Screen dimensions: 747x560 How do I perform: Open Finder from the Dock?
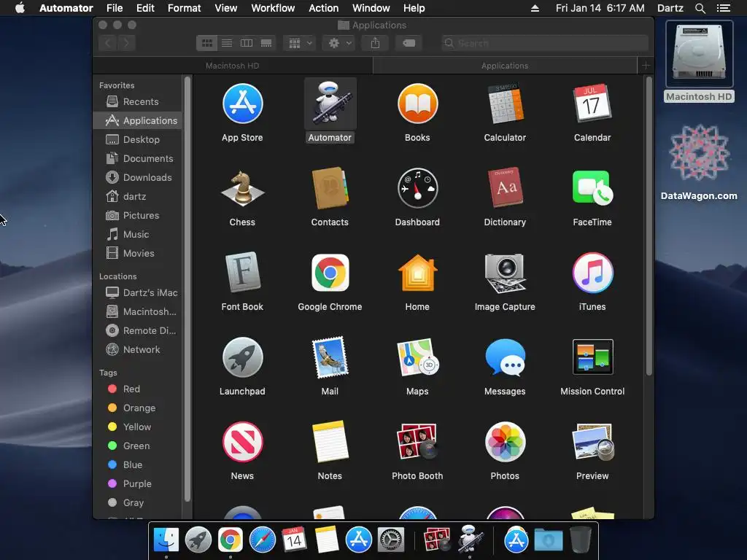click(x=166, y=540)
